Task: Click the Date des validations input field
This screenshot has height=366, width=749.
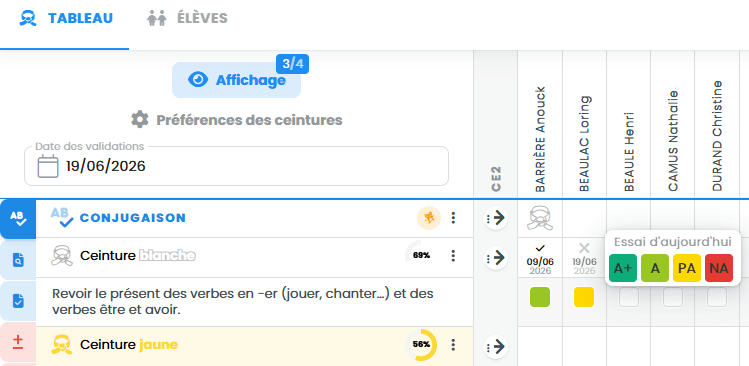Action: 236,166
